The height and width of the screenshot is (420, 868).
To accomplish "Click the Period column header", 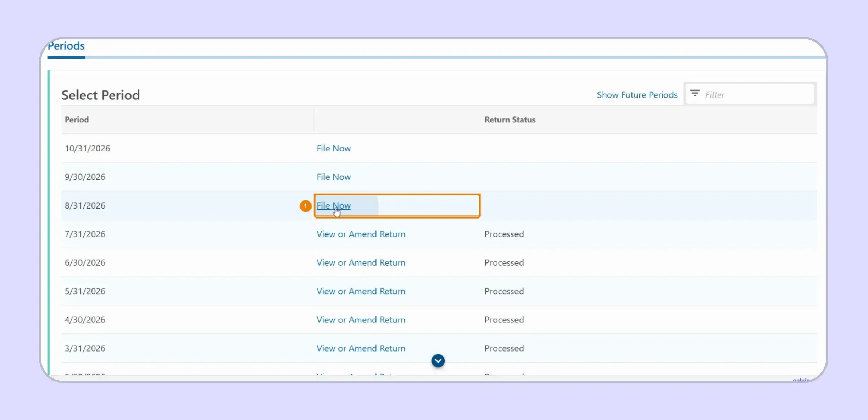I will pyautogui.click(x=77, y=120).
